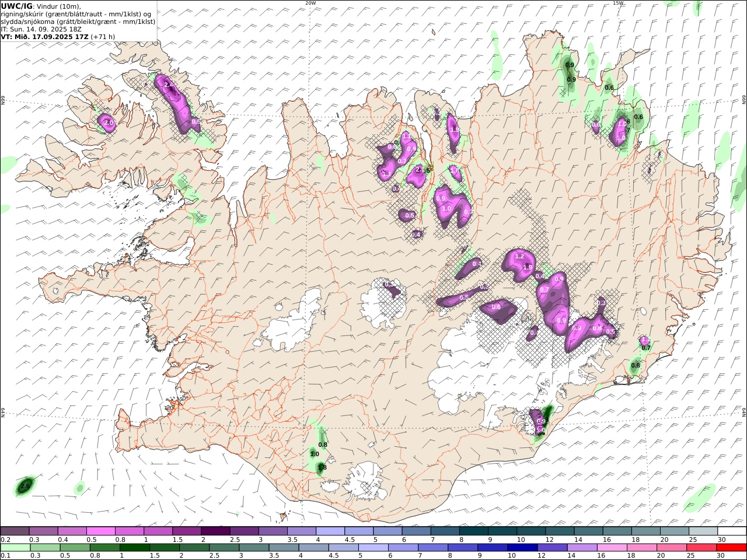747x560 pixels.
Task: Click the lightest green swatch starting at 0.1
Action: tap(16, 547)
